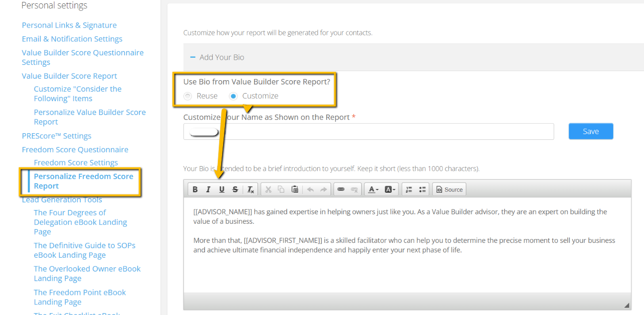Click the Copy icon in editor toolbar
The height and width of the screenshot is (315, 644).
point(281,189)
